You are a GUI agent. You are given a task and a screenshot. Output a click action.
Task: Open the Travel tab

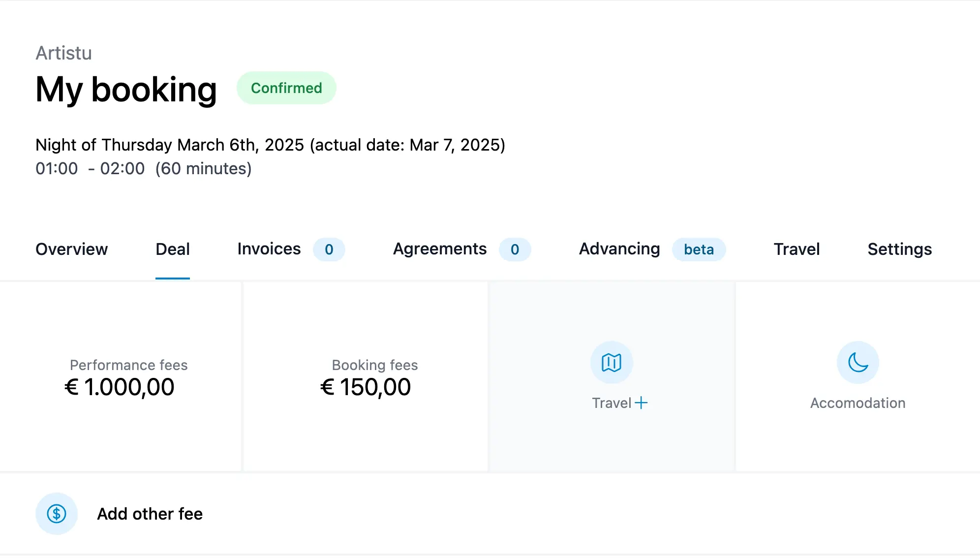pyautogui.click(x=796, y=249)
